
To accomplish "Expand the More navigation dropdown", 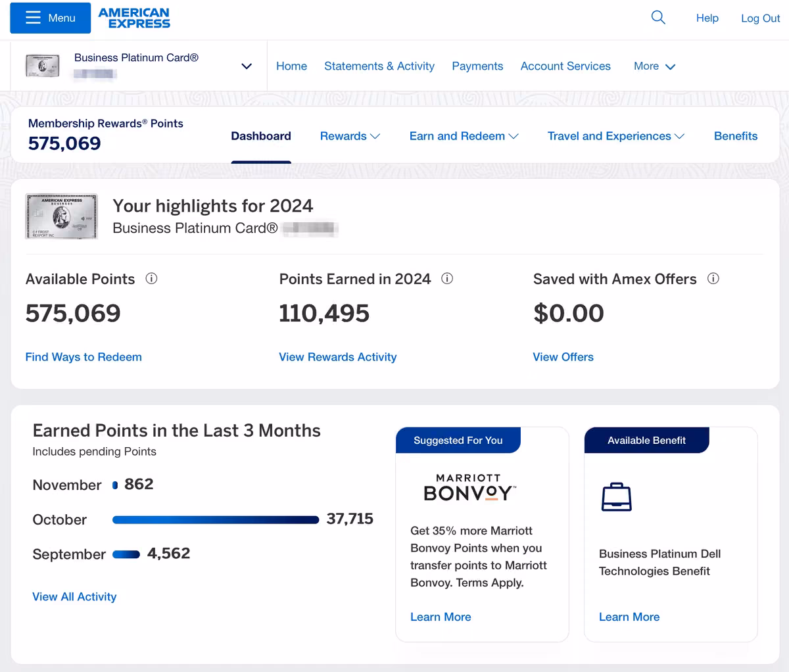I will coord(654,66).
